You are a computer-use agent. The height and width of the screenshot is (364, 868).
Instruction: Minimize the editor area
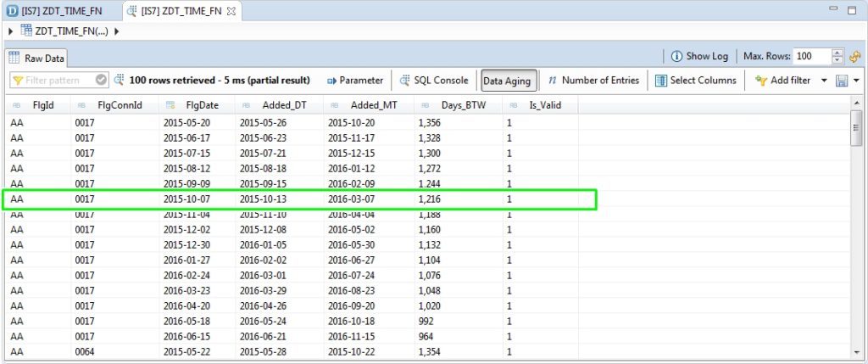(835, 9)
